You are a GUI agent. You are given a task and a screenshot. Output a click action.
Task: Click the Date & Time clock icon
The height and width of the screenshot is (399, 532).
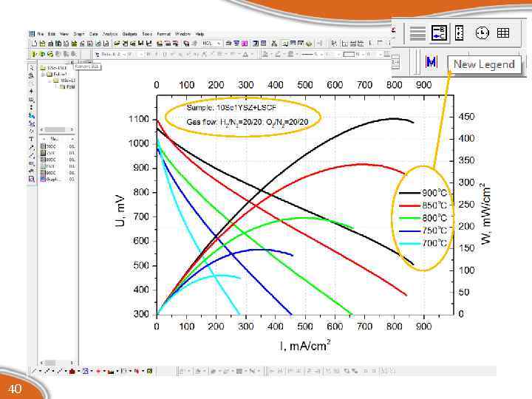pyautogui.click(x=482, y=33)
